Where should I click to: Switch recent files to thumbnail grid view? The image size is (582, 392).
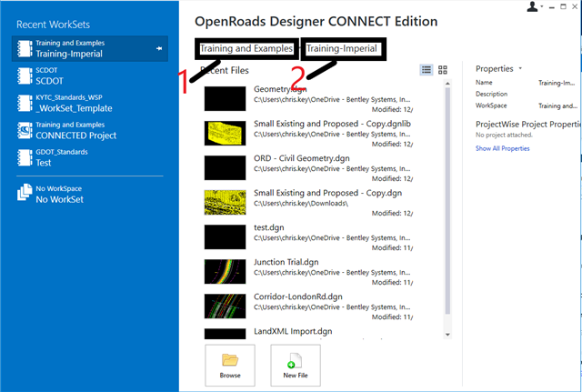(x=443, y=70)
